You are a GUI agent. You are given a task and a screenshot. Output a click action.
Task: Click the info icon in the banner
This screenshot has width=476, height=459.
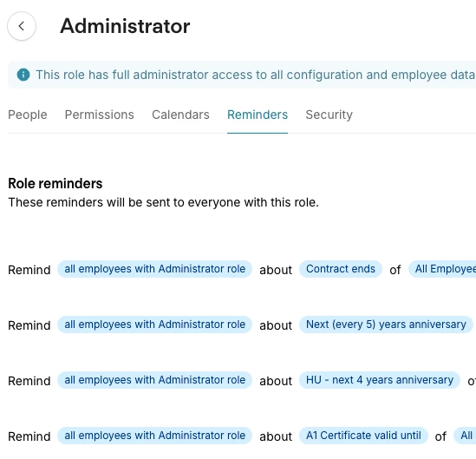pos(23,75)
